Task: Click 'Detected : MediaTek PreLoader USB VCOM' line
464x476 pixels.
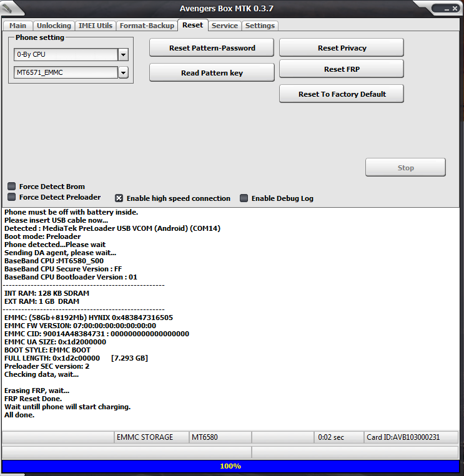Action: click(x=112, y=228)
